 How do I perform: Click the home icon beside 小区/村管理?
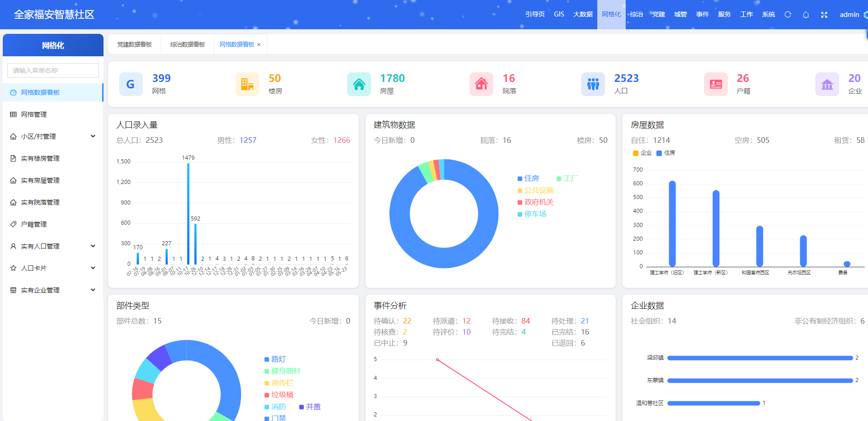13,136
